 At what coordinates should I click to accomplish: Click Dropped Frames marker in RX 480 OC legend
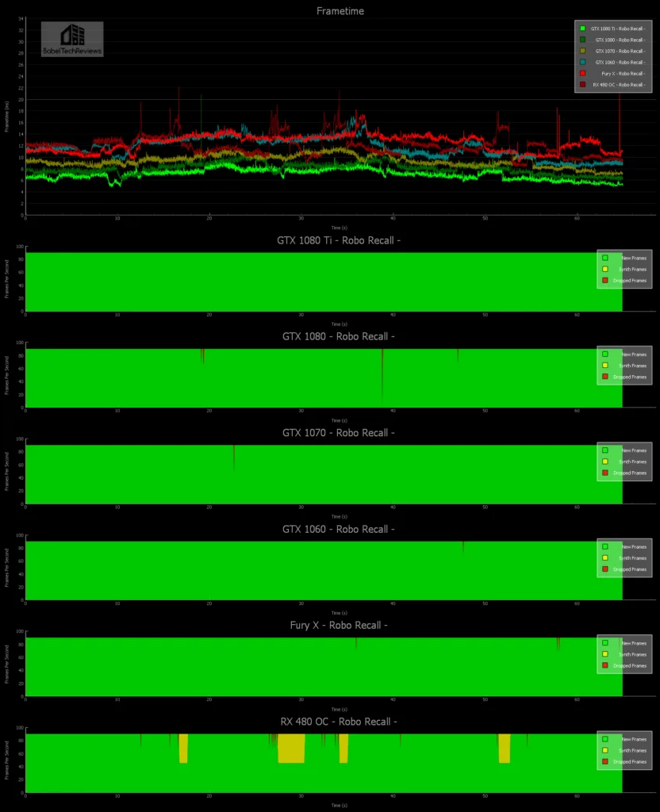604,761
